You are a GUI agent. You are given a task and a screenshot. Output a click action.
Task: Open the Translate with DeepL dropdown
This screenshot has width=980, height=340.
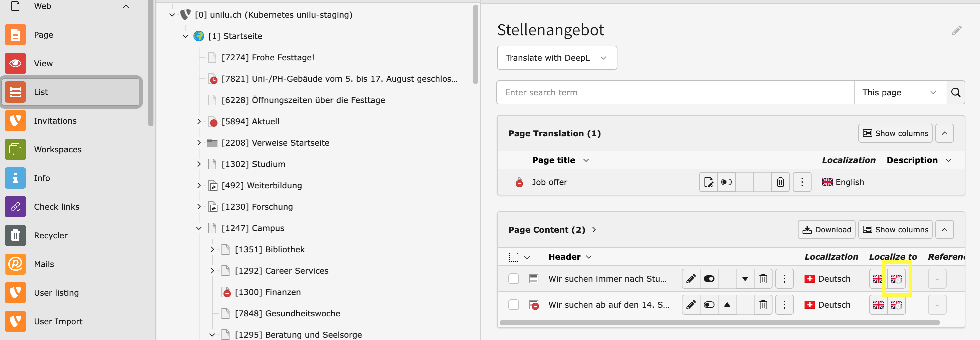557,58
